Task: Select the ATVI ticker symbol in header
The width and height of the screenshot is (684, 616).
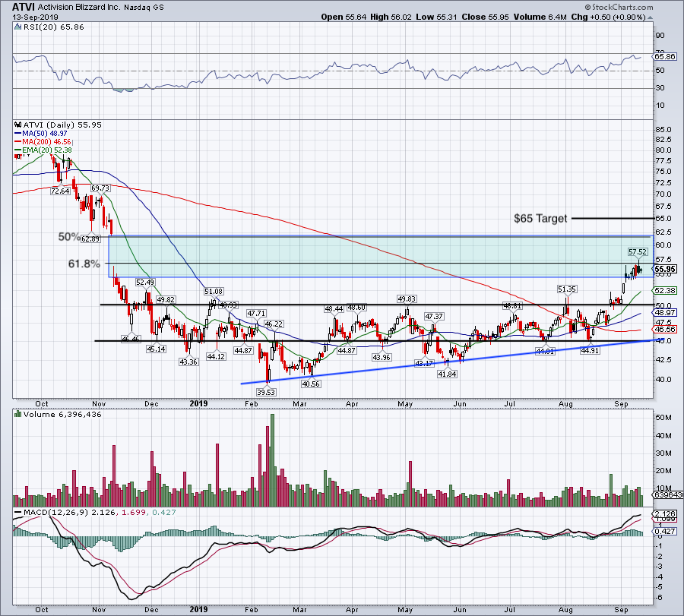Action: [24, 7]
